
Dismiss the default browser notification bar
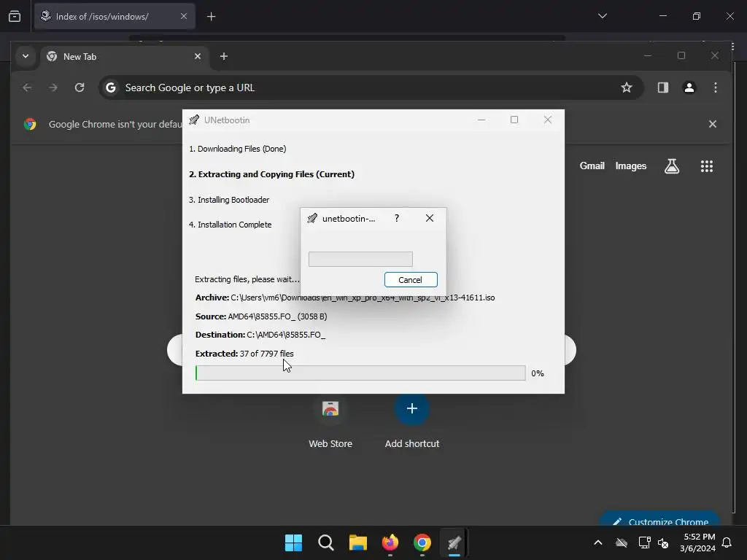[x=712, y=124]
